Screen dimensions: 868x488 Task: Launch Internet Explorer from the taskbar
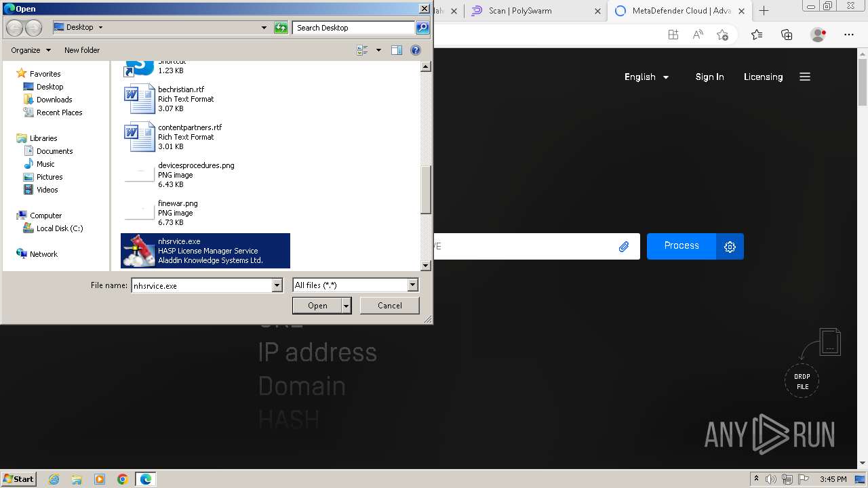pyautogui.click(x=54, y=479)
